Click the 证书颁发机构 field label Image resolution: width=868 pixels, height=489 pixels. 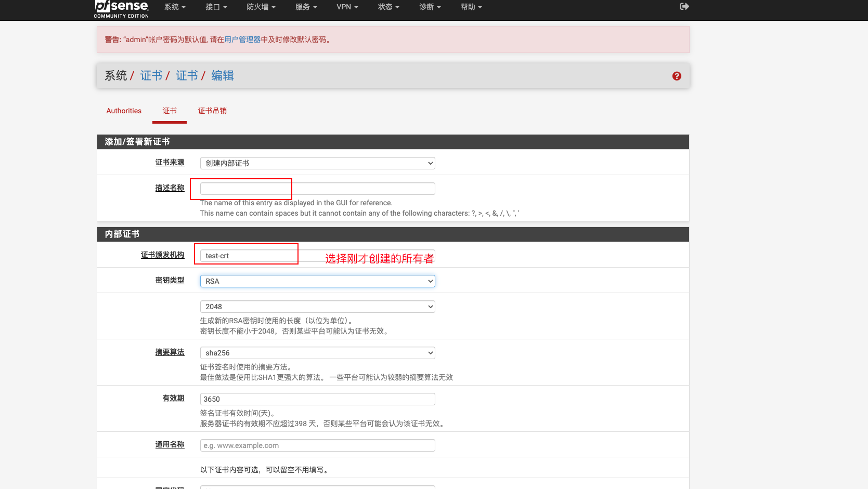click(162, 255)
